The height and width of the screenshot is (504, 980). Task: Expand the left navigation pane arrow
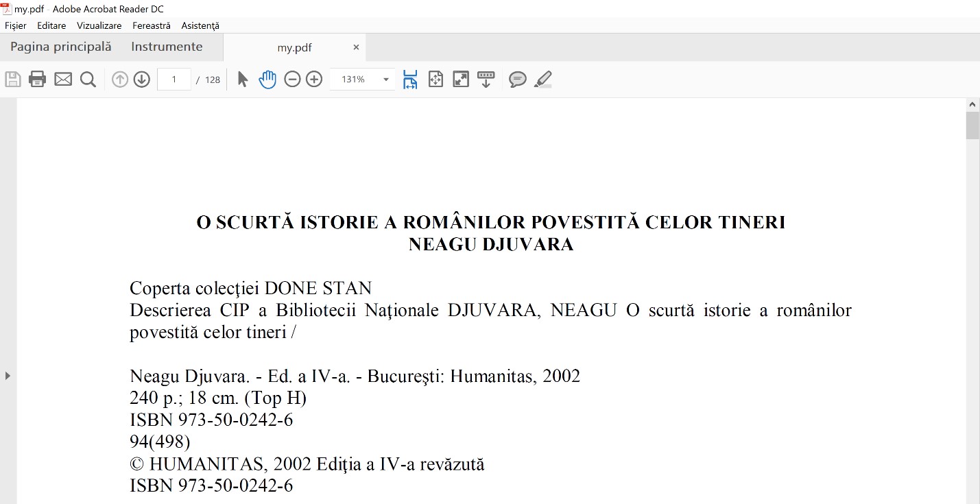8,375
